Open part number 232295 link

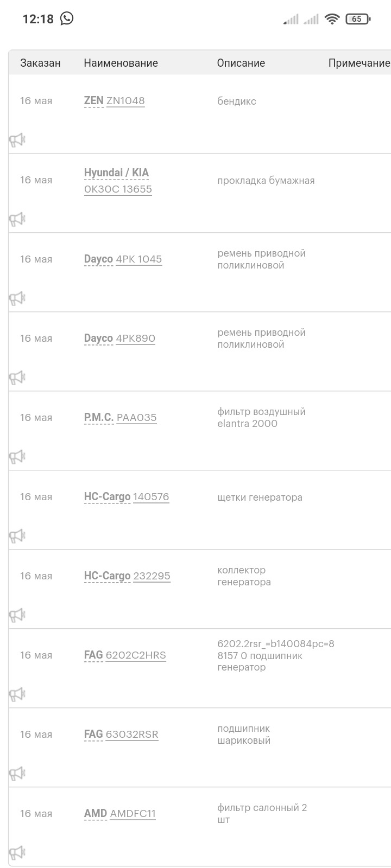[x=152, y=576]
